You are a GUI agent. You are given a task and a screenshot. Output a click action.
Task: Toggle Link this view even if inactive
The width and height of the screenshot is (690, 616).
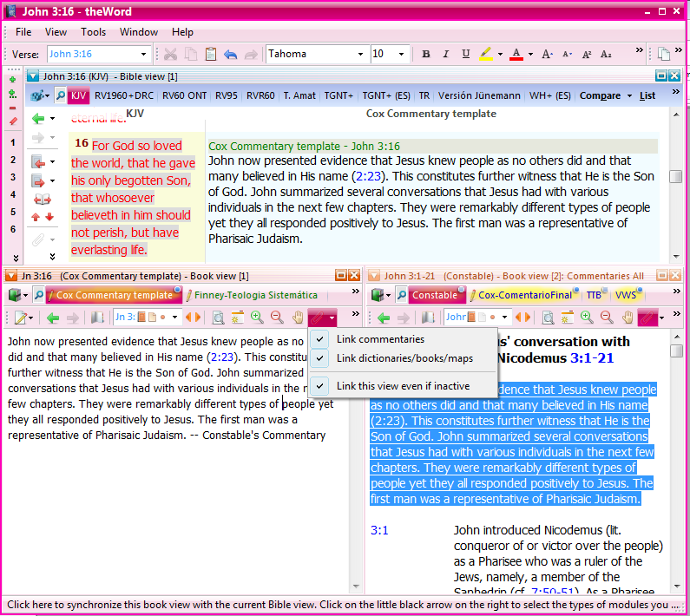(403, 386)
